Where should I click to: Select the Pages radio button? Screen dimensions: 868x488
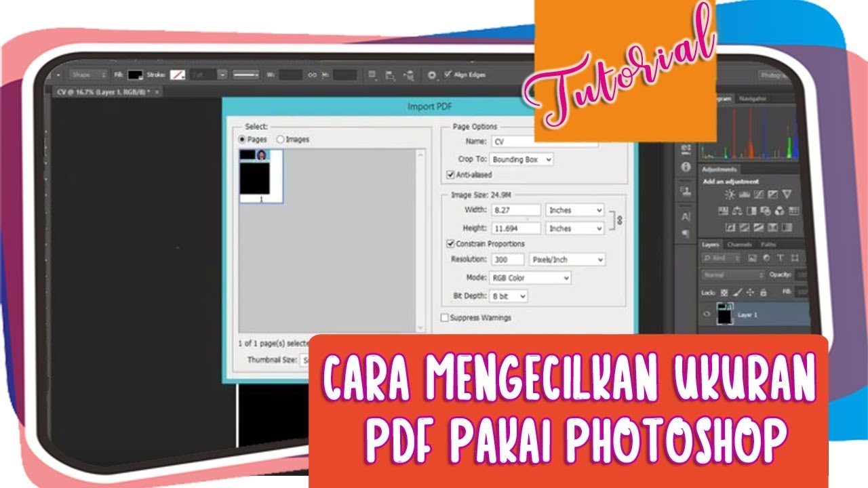(x=242, y=139)
